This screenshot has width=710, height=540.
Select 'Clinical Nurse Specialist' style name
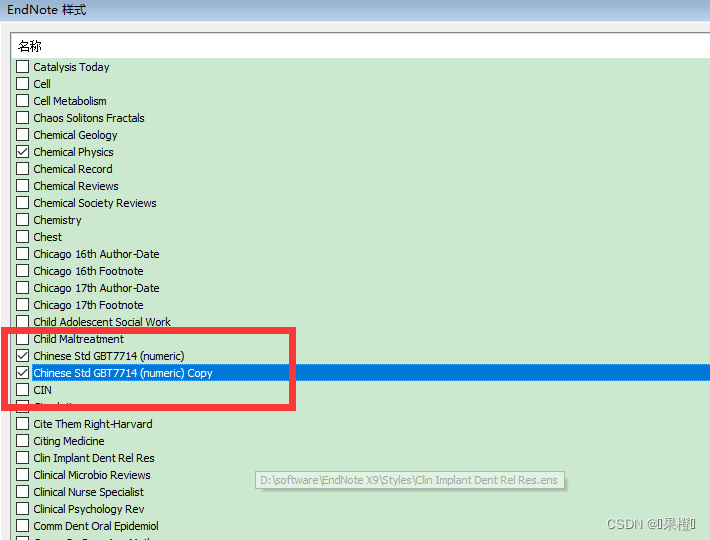(89, 492)
